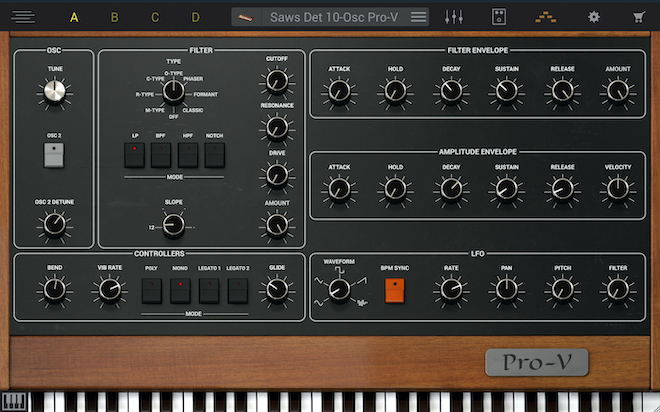
Task: Enable the HPF filter mode
Action: 188,154
